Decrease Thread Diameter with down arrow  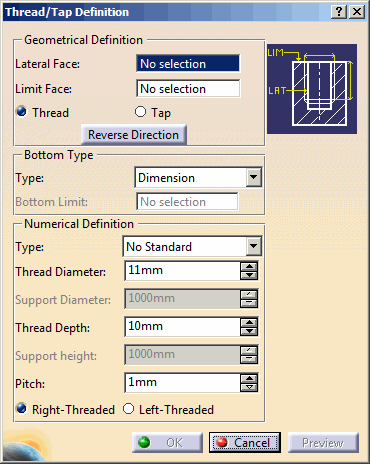tap(249, 275)
